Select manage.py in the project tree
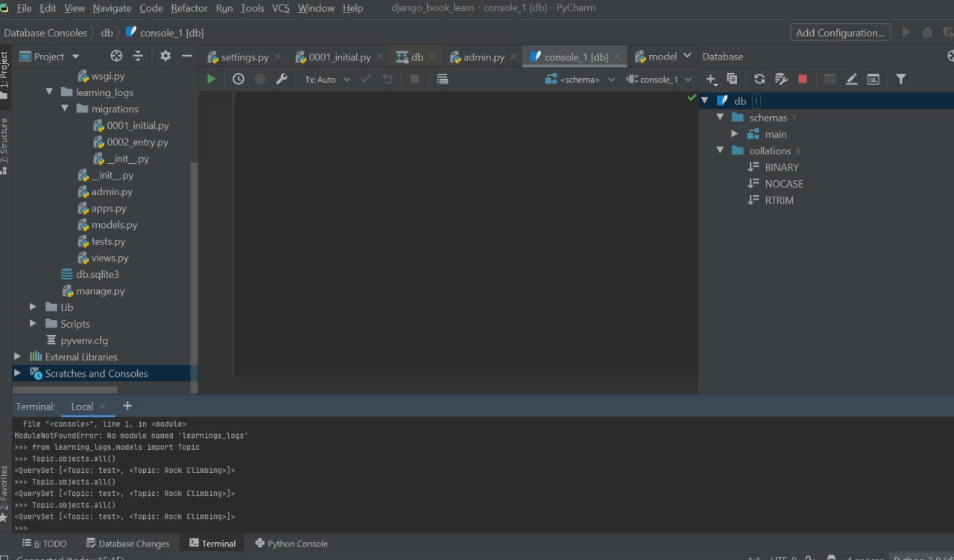 point(94,291)
